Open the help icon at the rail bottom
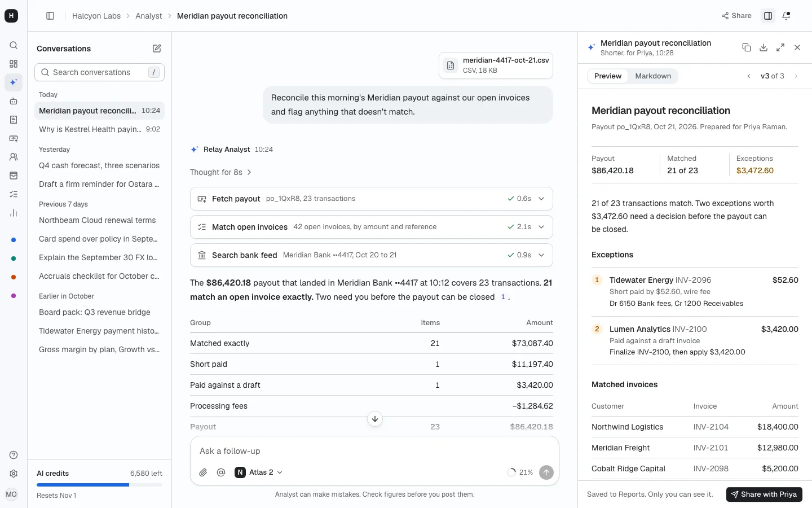Viewport: 812px width, 508px height. pyautogui.click(x=14, y=455)
